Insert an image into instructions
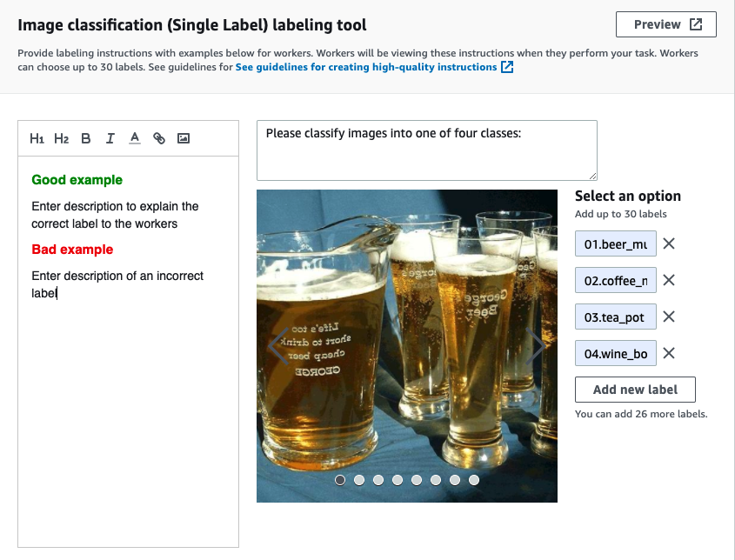Viewport: 735px width, 560px height. 184,138
